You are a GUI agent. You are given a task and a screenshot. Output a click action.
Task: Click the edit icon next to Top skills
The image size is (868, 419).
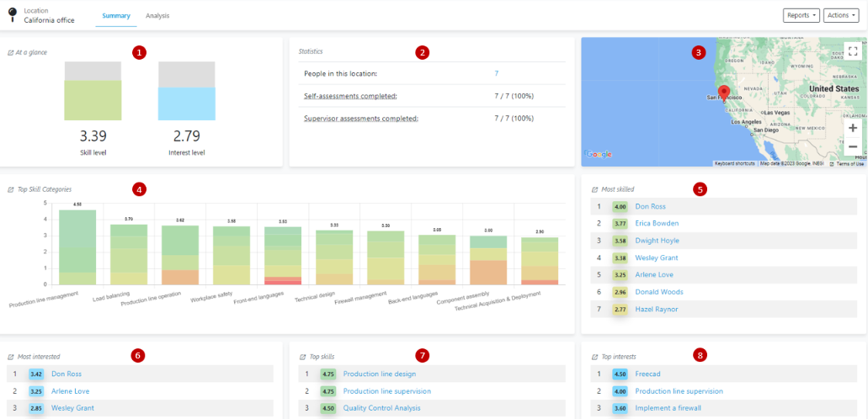point(302,357)
